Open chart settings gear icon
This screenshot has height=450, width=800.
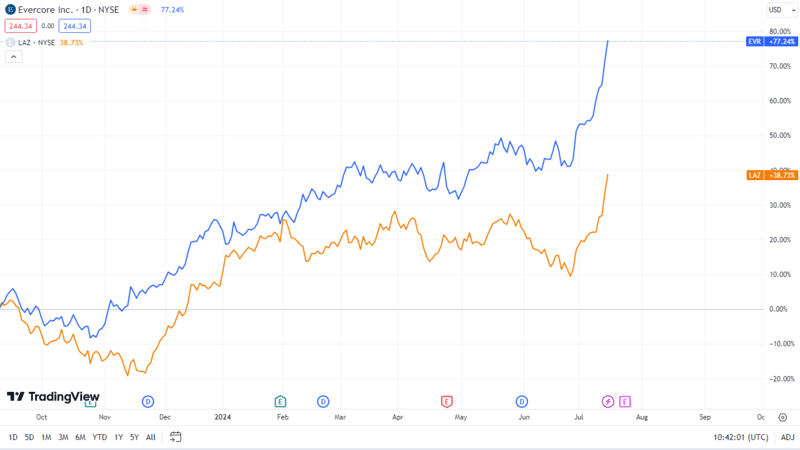click(x=783, y=417)
